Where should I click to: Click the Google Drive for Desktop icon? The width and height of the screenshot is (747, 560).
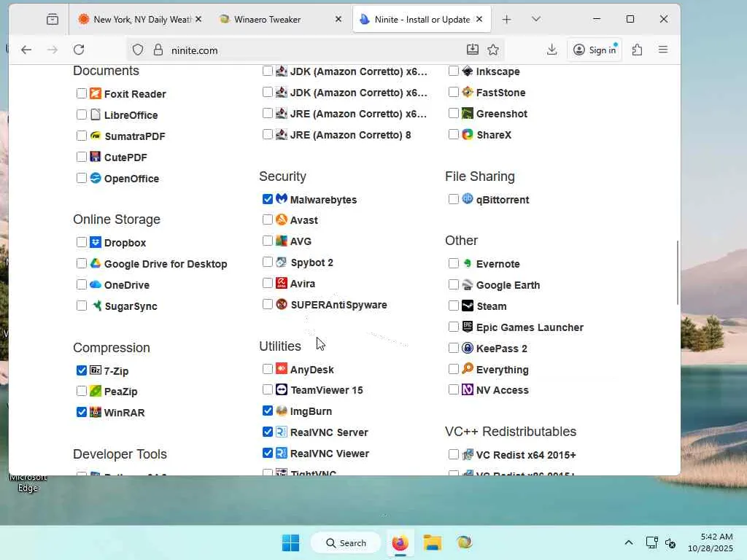pos(96,263)
